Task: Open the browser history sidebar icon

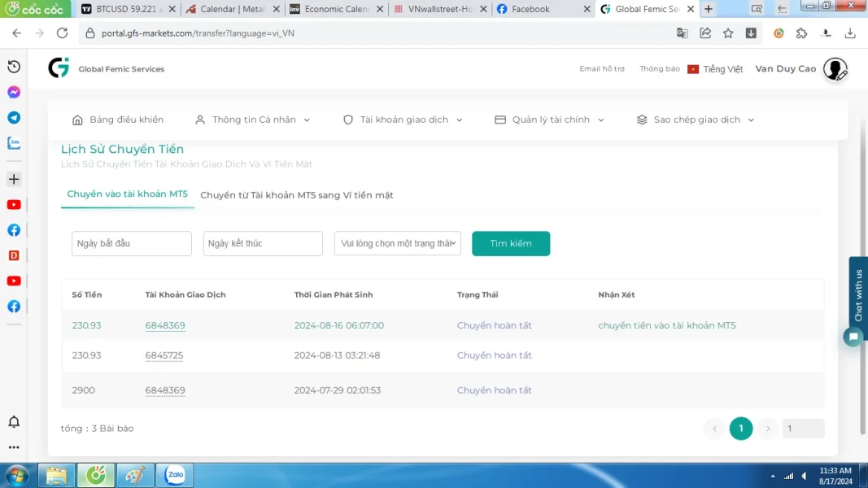Action: pos(14,67)
